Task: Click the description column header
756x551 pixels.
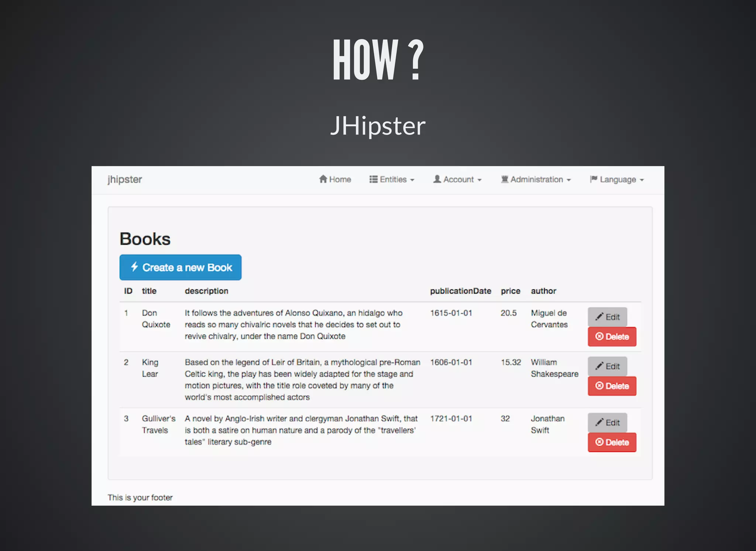Action: (206, 291)
